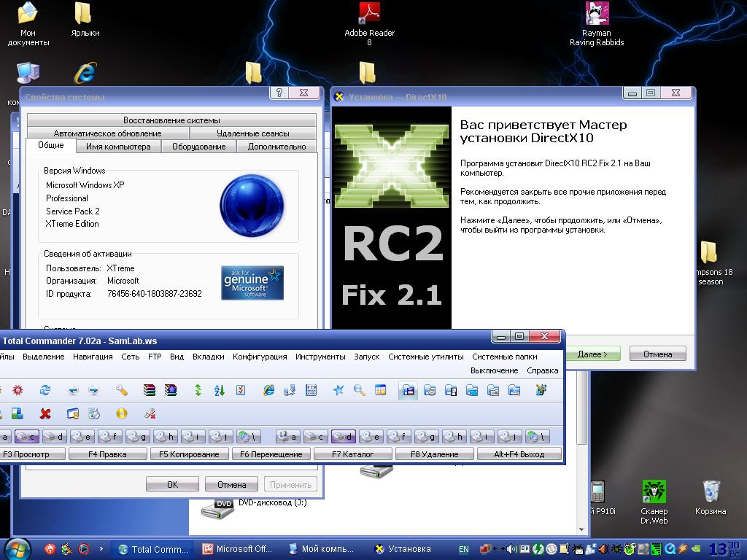Click F7 Каталог button
747x560 pixels.
pos(352,454)
